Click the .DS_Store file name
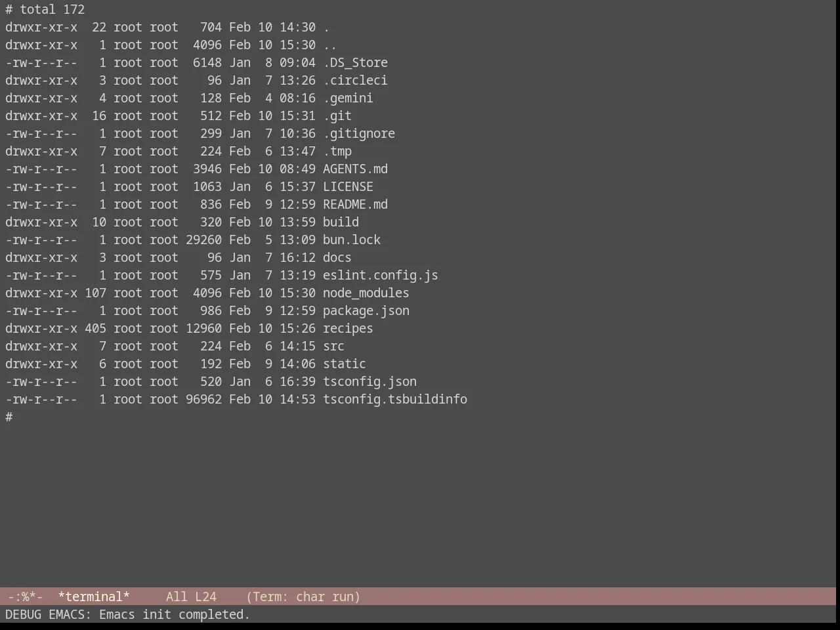This screenshot has height=630, width=840. point(355,62)
